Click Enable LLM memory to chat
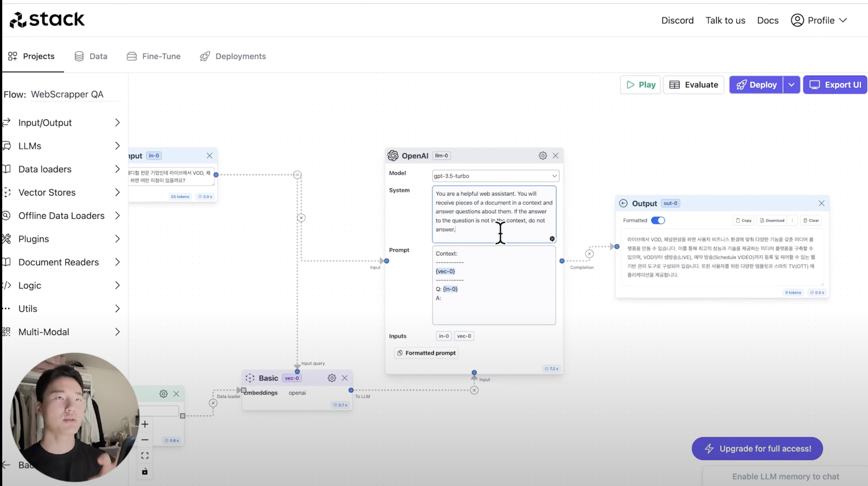This screenshot has height=486, width=868. point(785,476)
